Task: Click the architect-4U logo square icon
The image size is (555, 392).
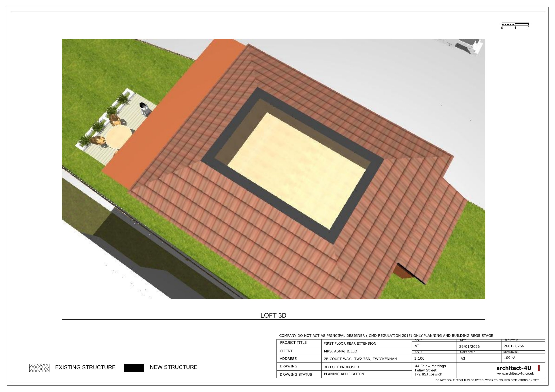Action: coord(536,368)
